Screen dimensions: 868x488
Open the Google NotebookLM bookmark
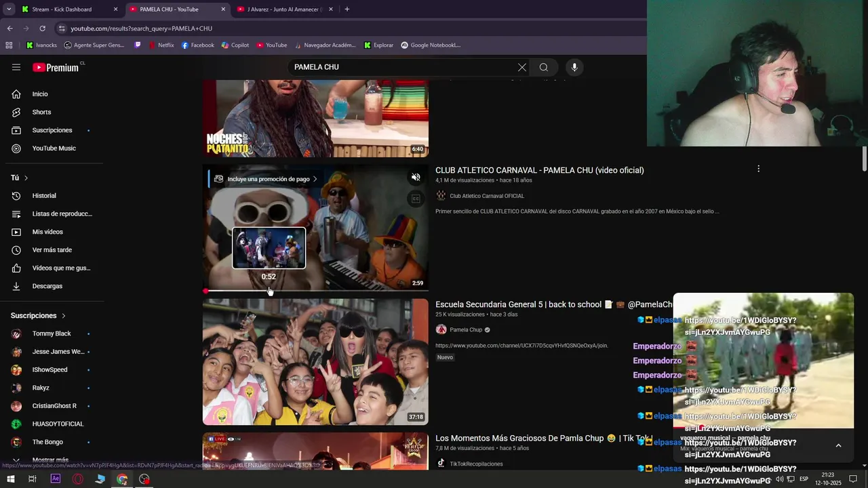tap(431, 45)
